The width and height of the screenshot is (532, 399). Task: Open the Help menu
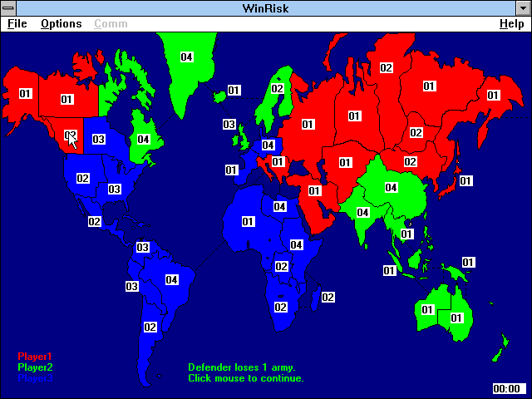click(512, 24)
